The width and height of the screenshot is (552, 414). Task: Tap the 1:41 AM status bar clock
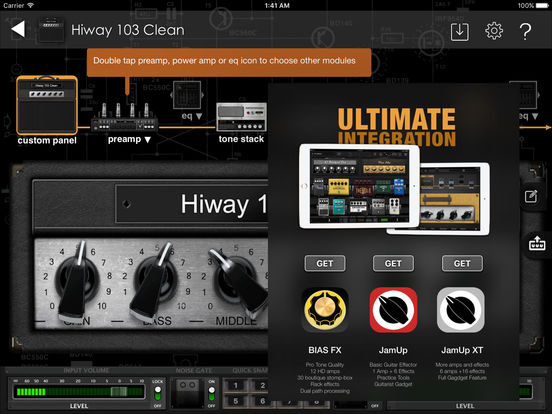pos(277,5)
